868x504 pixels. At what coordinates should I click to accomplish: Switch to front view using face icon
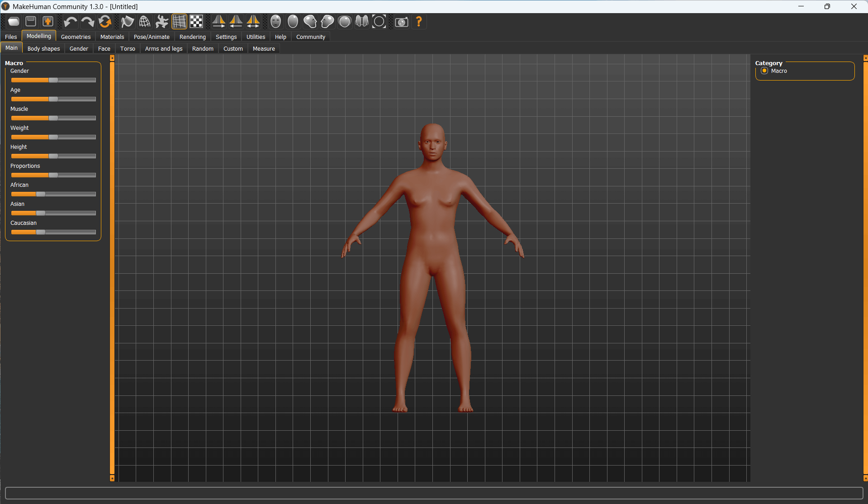(275, 22)
